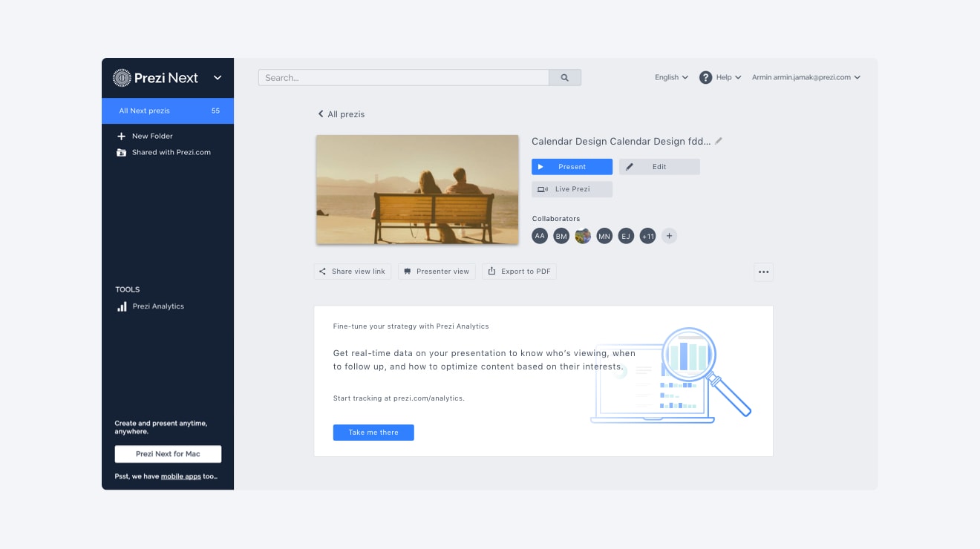
Task: Open the bench presentation thumbnail
Action: click(417, 189)
